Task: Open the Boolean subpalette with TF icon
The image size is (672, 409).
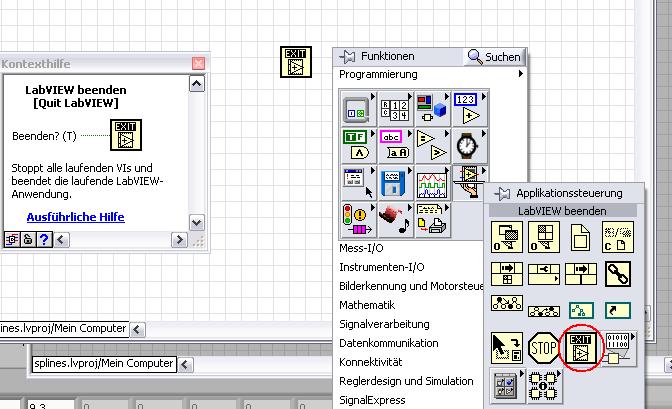Action: (356, 146)
